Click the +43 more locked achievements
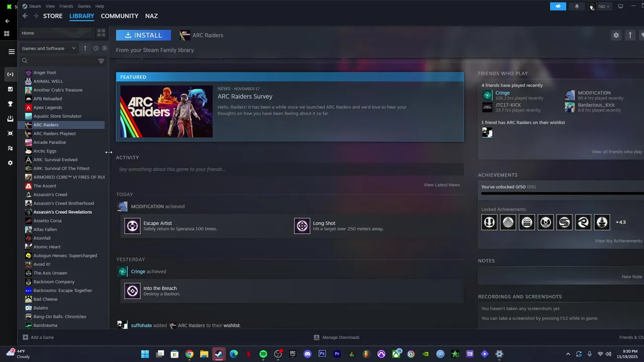The height and width of the screenshot is (362, 644). tap(620, 222)
